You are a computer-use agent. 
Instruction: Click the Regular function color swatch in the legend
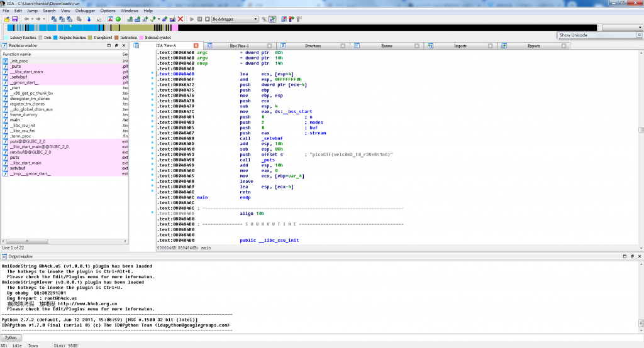(x=55, y=38)
